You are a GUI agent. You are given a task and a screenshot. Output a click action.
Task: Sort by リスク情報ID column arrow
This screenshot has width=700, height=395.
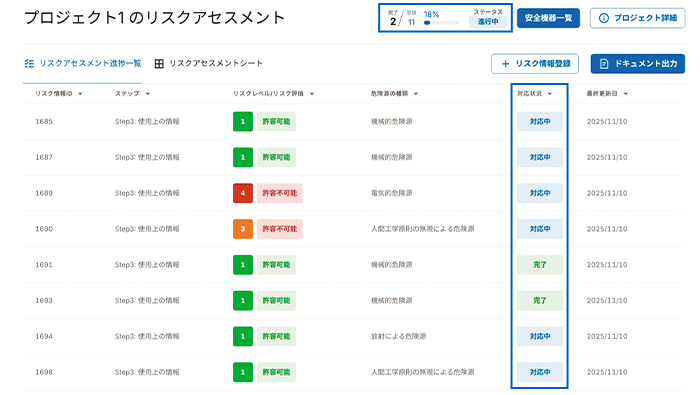(x=80, y=94)
